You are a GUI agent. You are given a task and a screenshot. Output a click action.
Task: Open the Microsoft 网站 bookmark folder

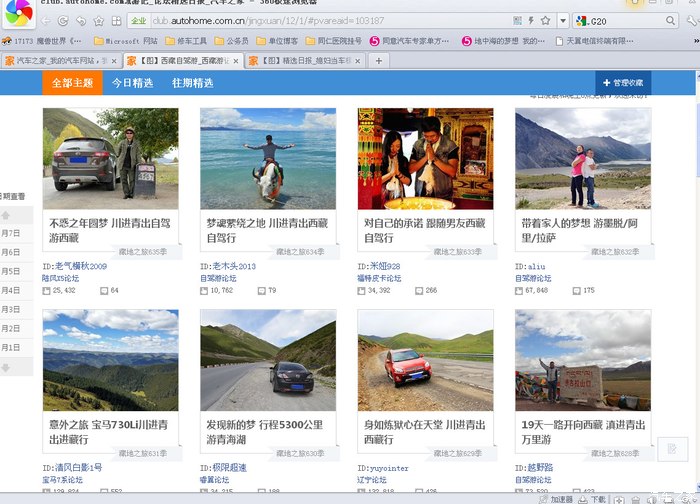coord(123,41)
